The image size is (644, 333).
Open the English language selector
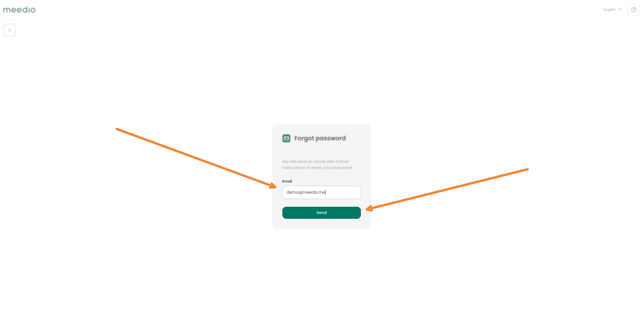coord(613,10)
